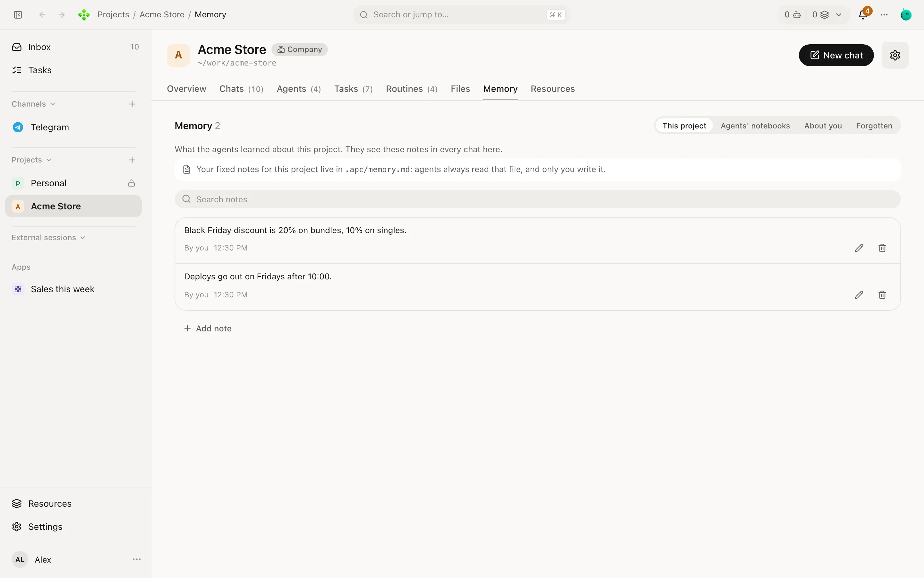924x578 pixels.
Task: Click Projects in the breadcrumb
Action: click(113, 14)
